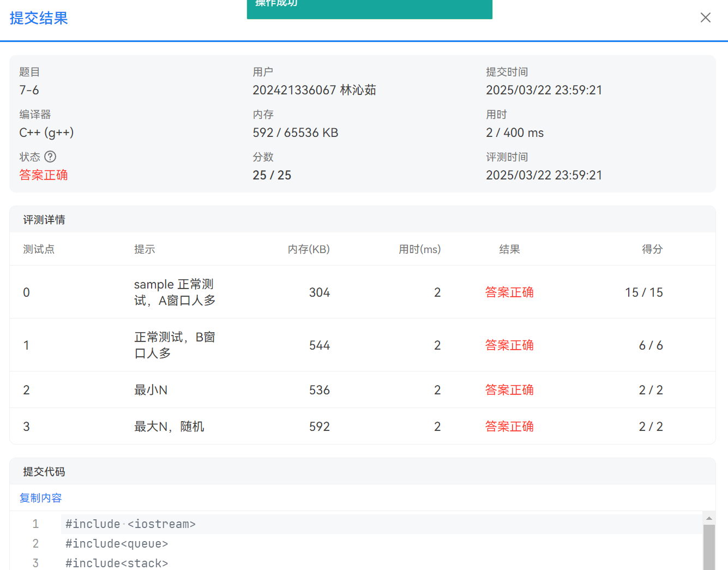Image resolution: width=728 pixels, height=570 pixels.
Task: Click hint 最小N
Action: (x=151, y=390)
